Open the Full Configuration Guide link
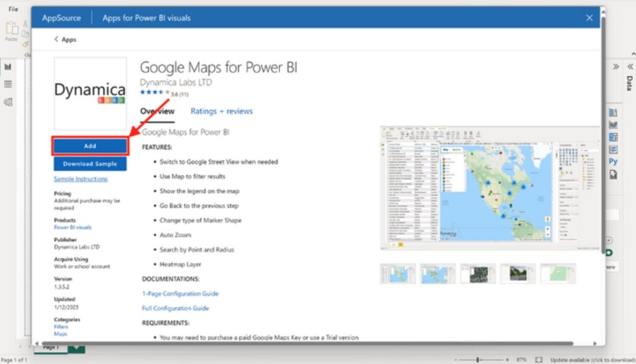636x364 pixels. pyautogui.click(x=175, y=308)
